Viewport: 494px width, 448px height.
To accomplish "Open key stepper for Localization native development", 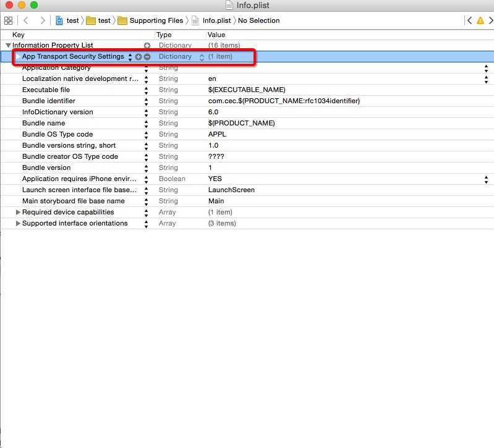I will 146,79.
